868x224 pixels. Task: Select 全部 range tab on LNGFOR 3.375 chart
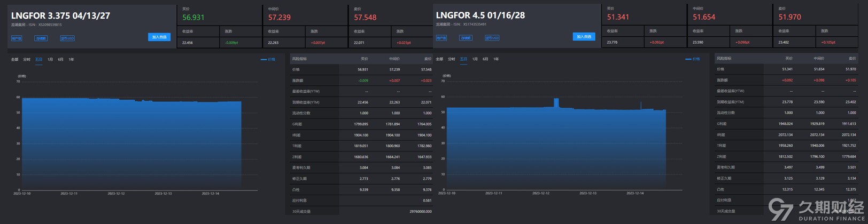pos(14,60)
